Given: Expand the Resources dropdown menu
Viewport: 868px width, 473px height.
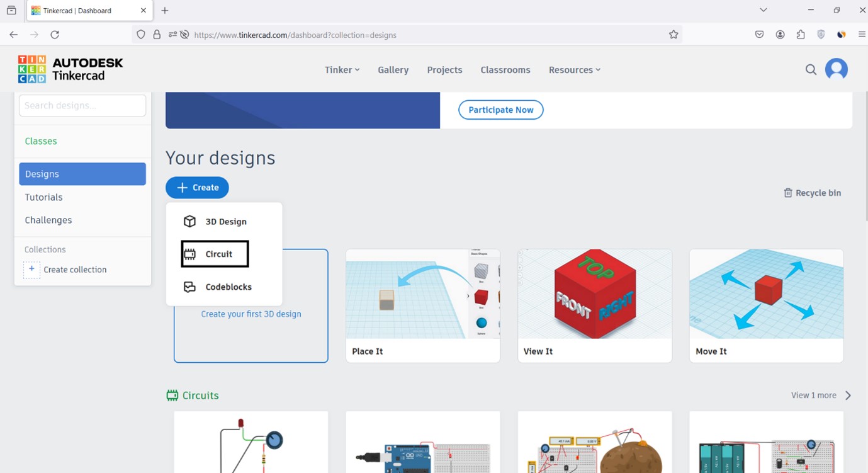Looking at the screenshot, I should (x=575, y=70).
